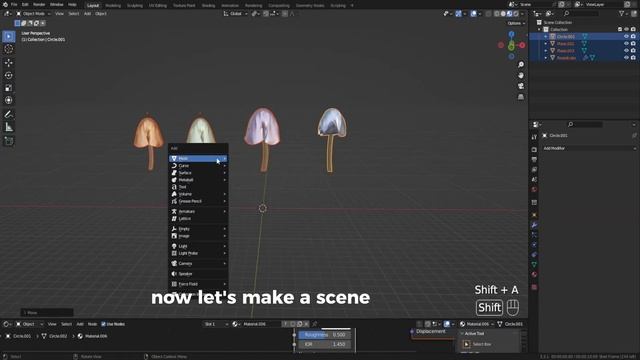Select the Measure tool

9,127
